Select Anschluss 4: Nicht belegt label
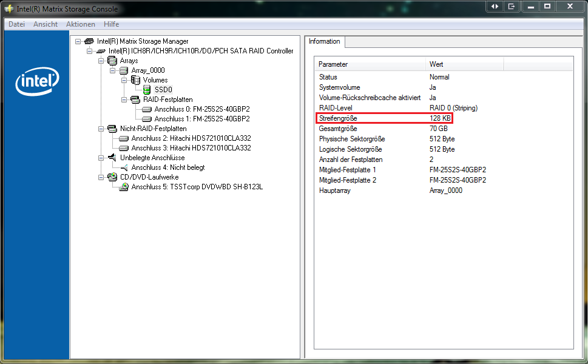588x364 pixels. click(x=168, y=167)
